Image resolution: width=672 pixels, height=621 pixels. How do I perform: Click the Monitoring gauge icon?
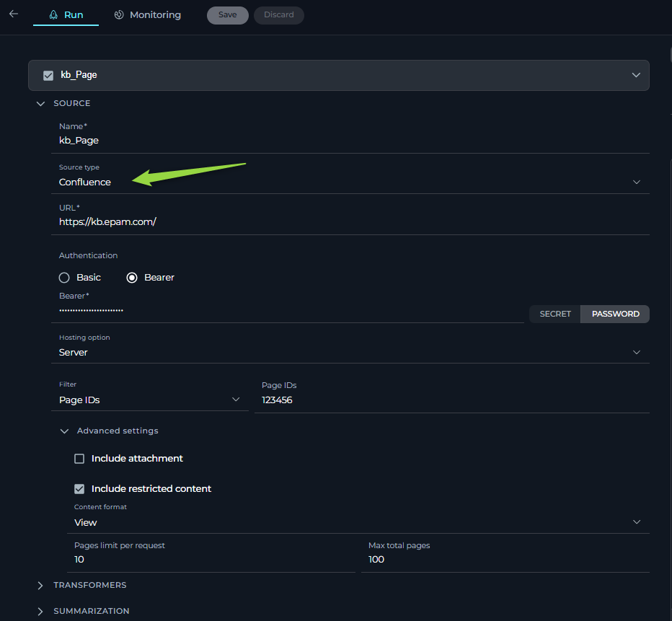(119, 14)
